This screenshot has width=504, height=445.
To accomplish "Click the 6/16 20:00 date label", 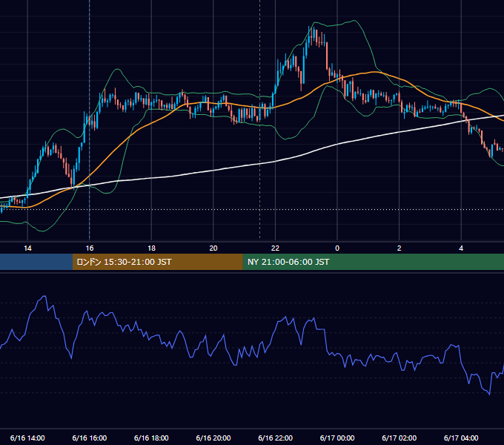I will tap(213, 438).
